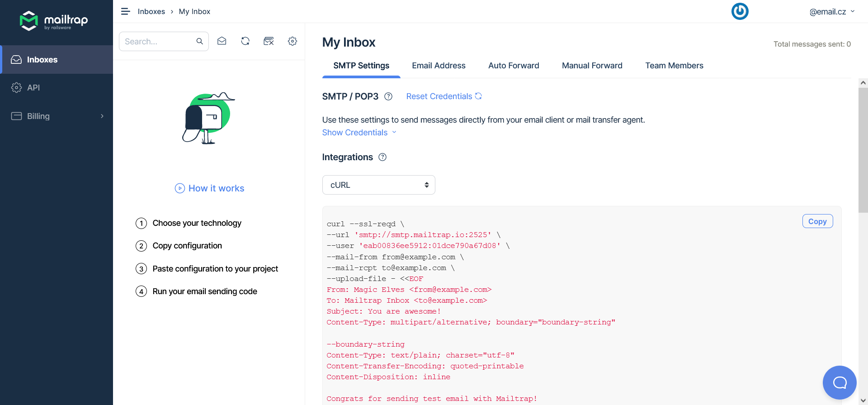Click the Inboxes envelope sidebar icon

pos(16,59)
